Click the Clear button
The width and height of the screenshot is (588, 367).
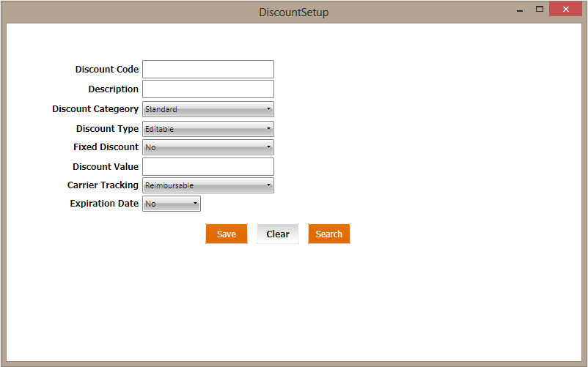click(278, 234)
